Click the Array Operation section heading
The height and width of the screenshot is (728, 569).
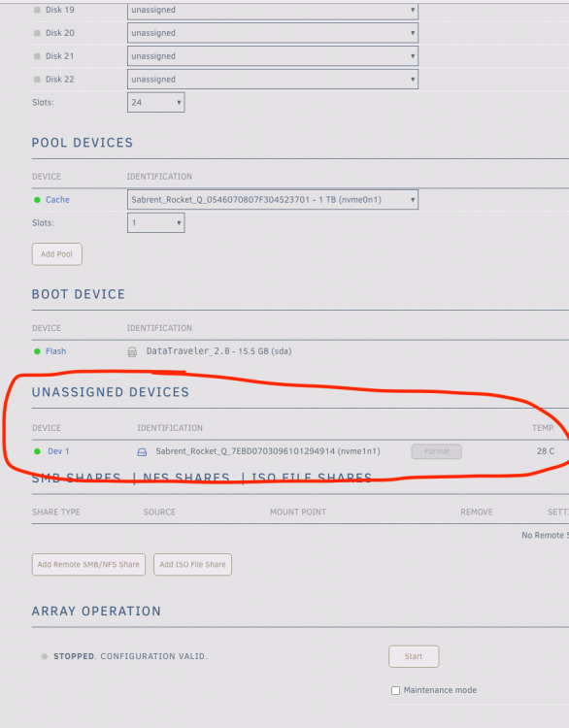pyautogui.click(x=96, y=611)
